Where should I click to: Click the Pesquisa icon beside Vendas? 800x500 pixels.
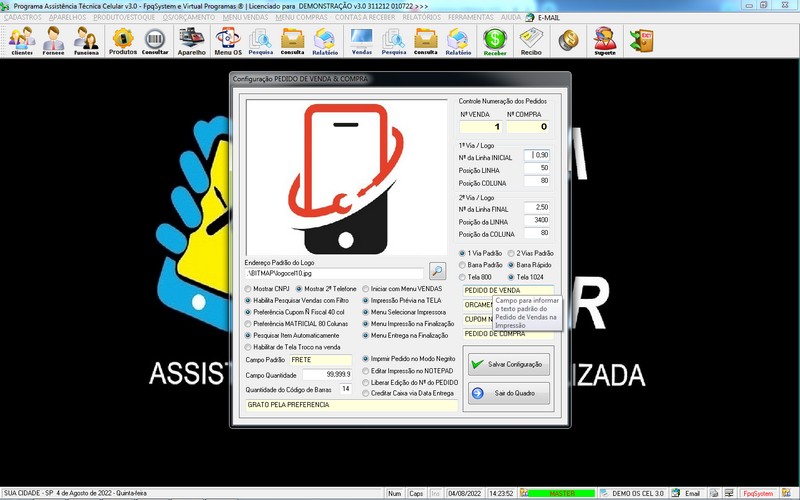393,40
